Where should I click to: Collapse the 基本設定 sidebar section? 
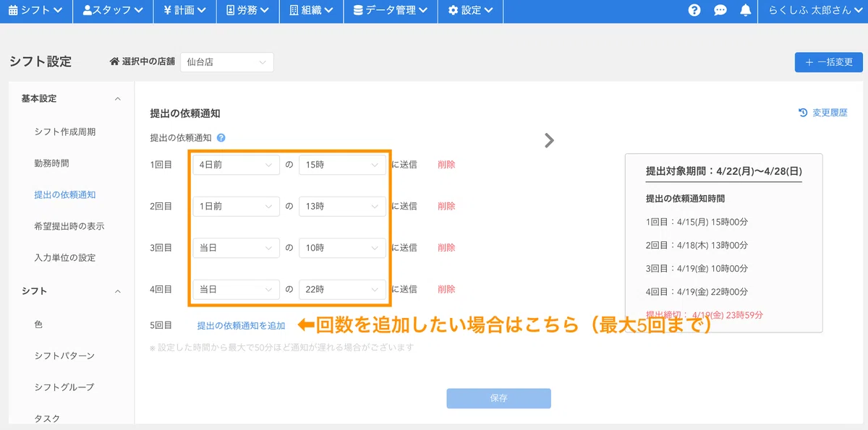116,98
